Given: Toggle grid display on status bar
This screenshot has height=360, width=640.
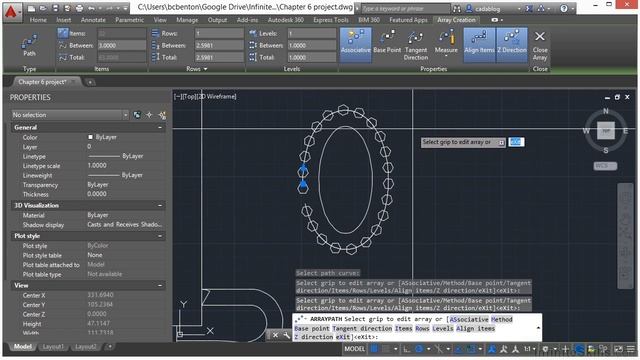Looking at the screenshot, I should click(374, 349).
